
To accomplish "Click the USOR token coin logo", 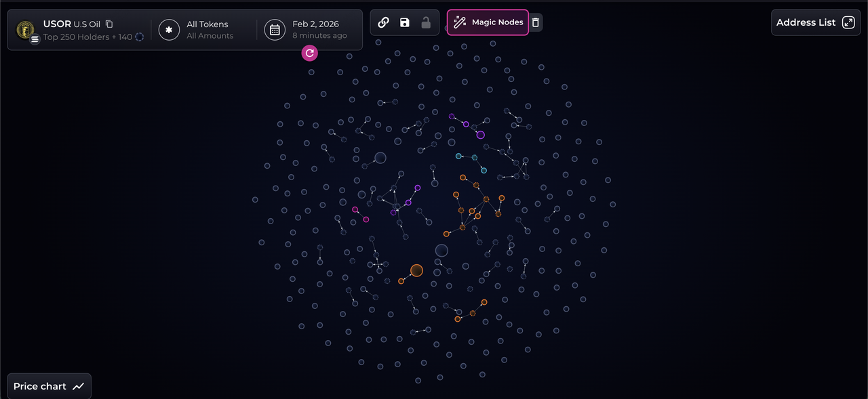I will click(25, 29).
